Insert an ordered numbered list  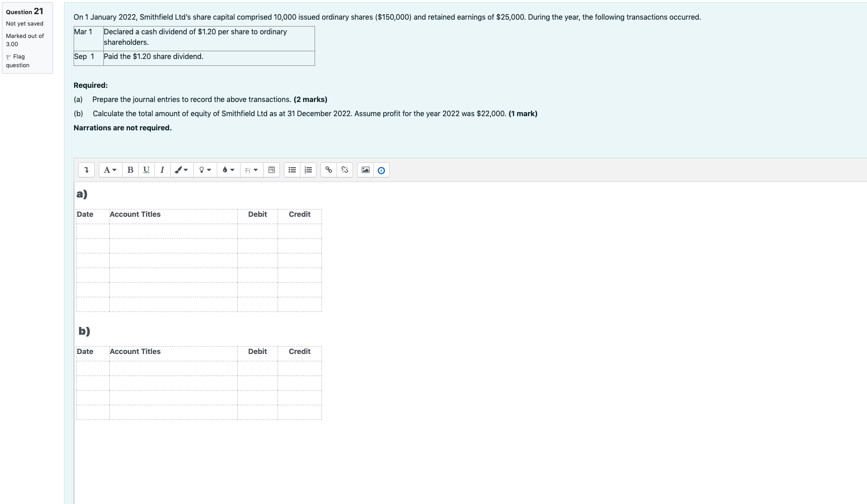click(307, 170)
